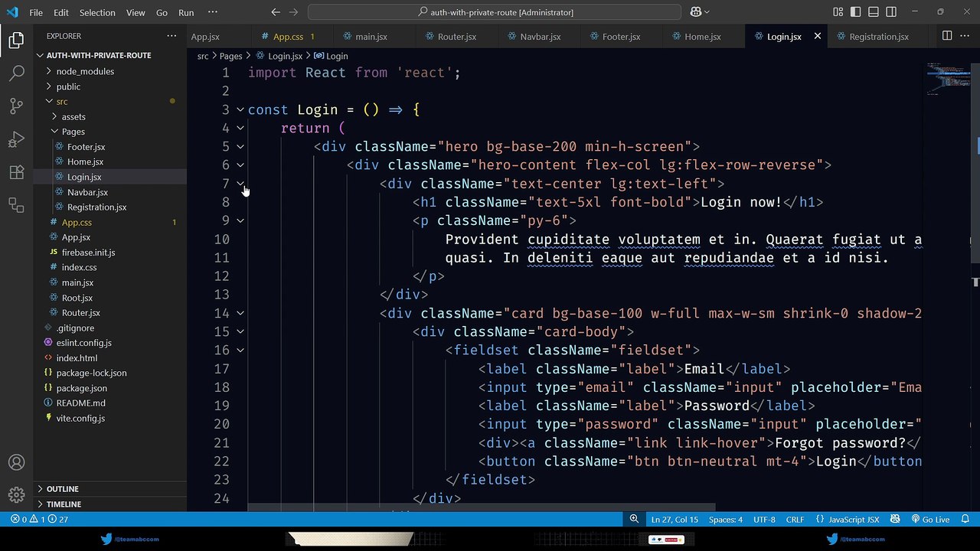Toggle the bottom panel
The height and width of the screenshot is (551, 980).
[873, 12]
